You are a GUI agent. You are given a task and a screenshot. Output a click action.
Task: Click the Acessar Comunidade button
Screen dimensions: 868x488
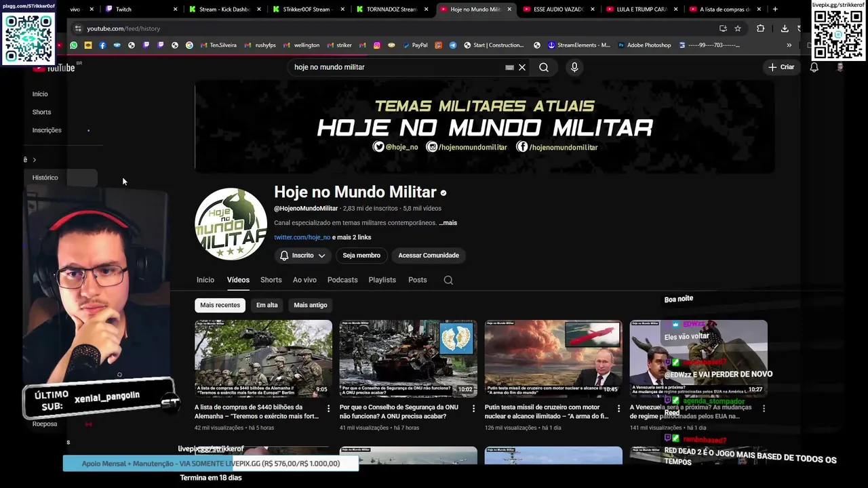(429, 256)
